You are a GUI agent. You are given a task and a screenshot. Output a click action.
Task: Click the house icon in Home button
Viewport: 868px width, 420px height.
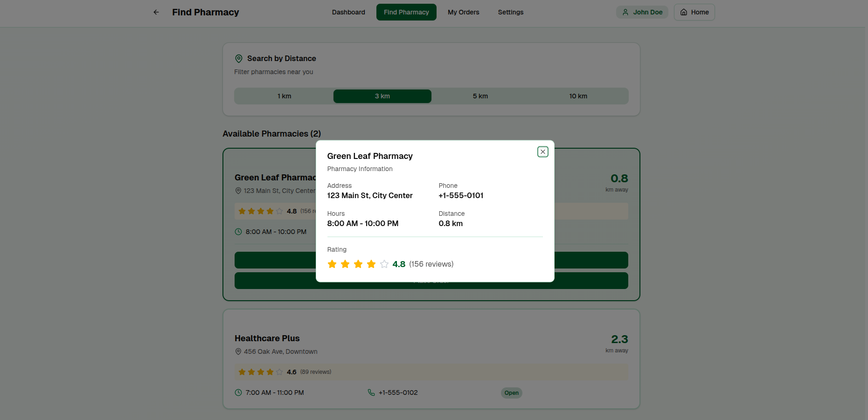tap(684, 12)
